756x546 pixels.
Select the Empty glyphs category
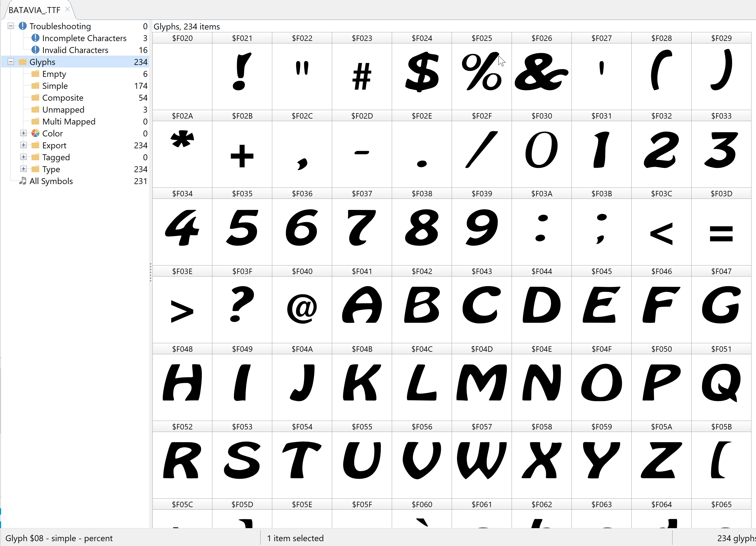tap(54, 74)
